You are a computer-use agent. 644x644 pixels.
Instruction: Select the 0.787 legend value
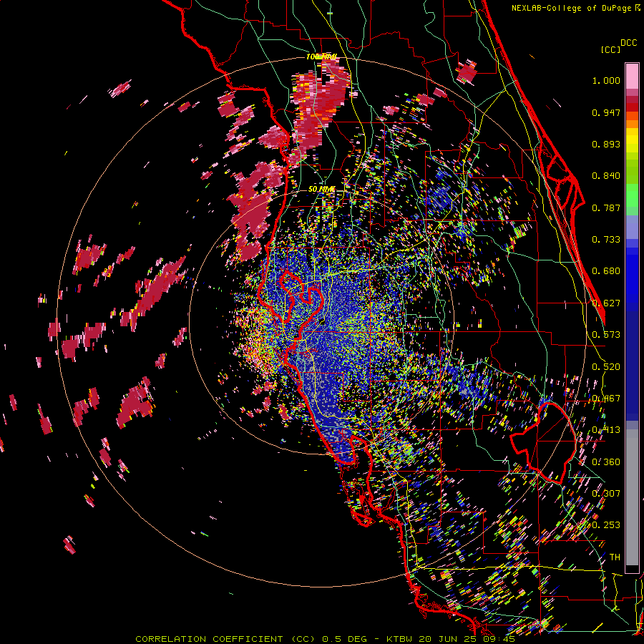(606, 208)
